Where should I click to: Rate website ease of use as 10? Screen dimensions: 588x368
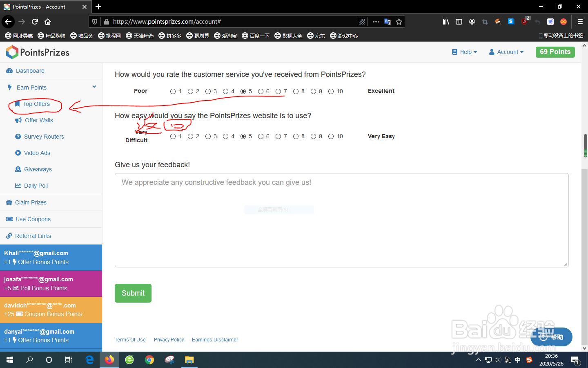click(331, 136)
